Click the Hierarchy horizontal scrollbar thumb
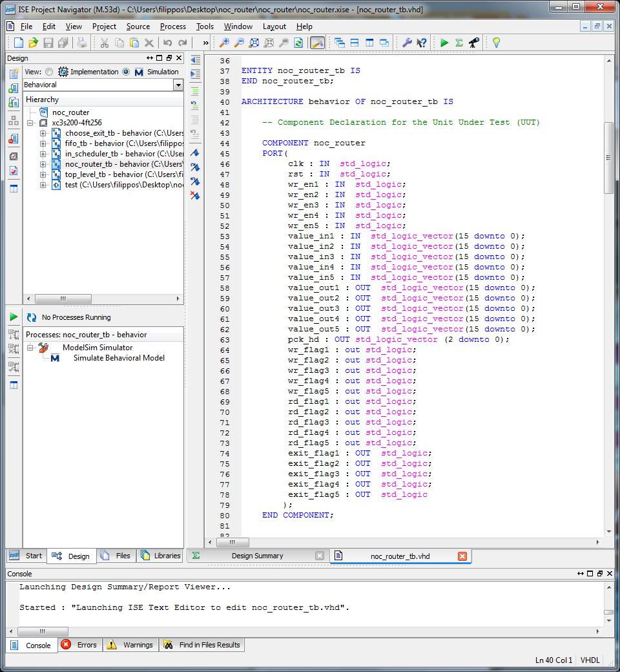This screenshot has width=620, height=672. 63,299
